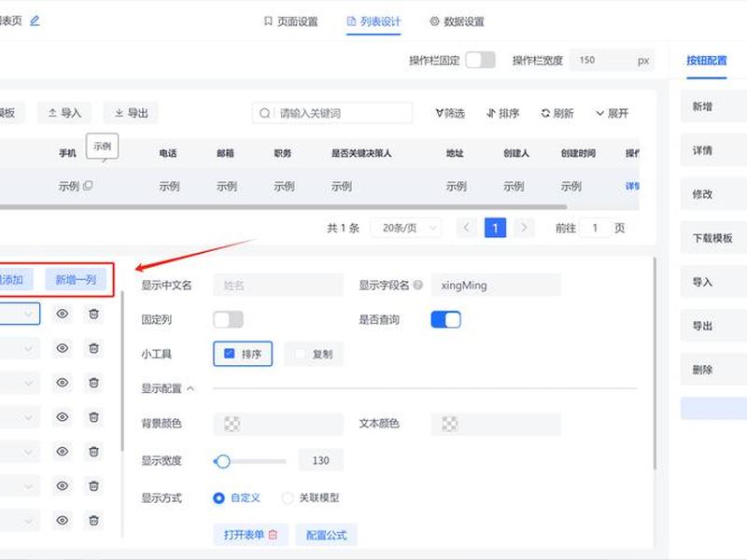The width and height of the screenshot is (747, 560).
Task: Click the 显示宽度 slider handle
Action: click(x=222, y=461)
